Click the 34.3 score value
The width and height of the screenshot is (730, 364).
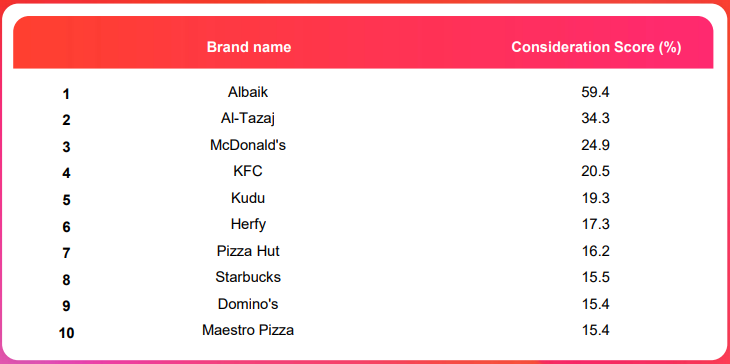595,119
